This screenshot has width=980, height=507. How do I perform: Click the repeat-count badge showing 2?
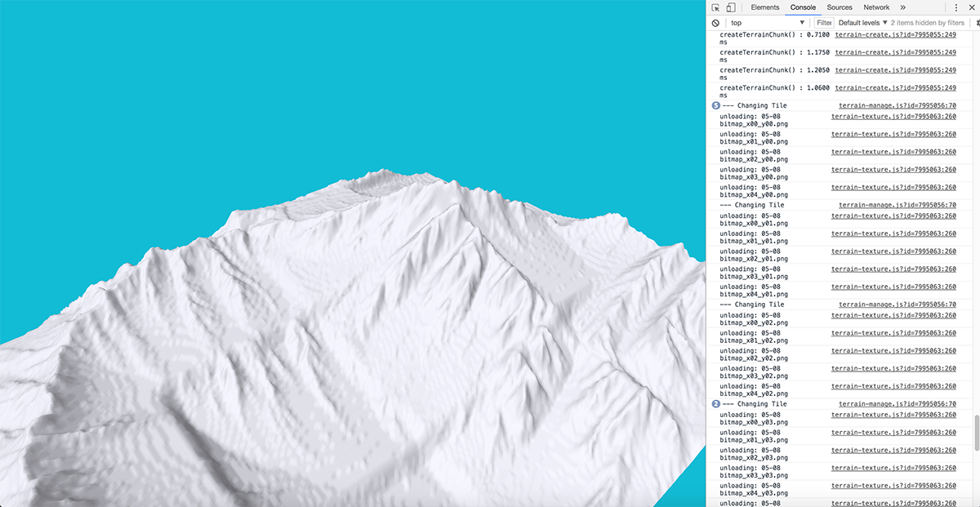click(716, 404)
